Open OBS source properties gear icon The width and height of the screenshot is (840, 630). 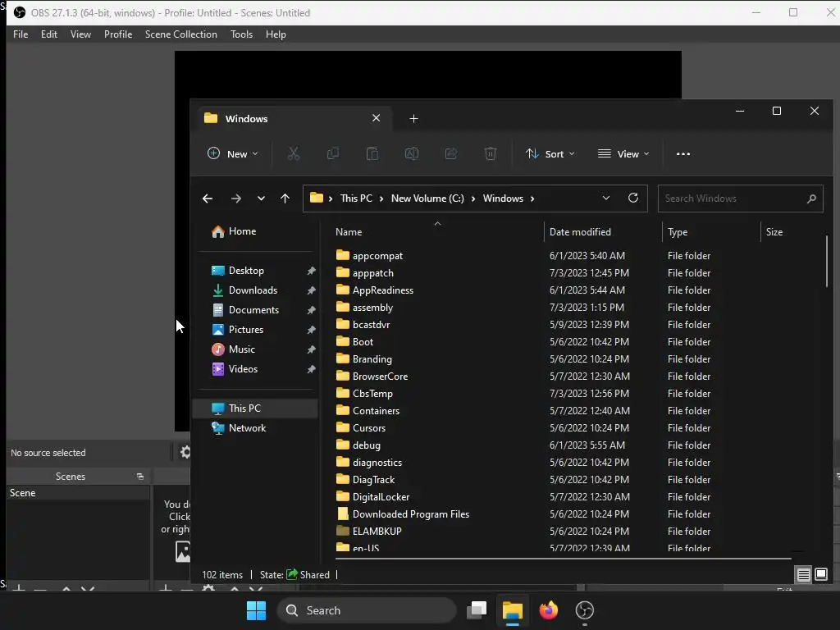(185, 452)
